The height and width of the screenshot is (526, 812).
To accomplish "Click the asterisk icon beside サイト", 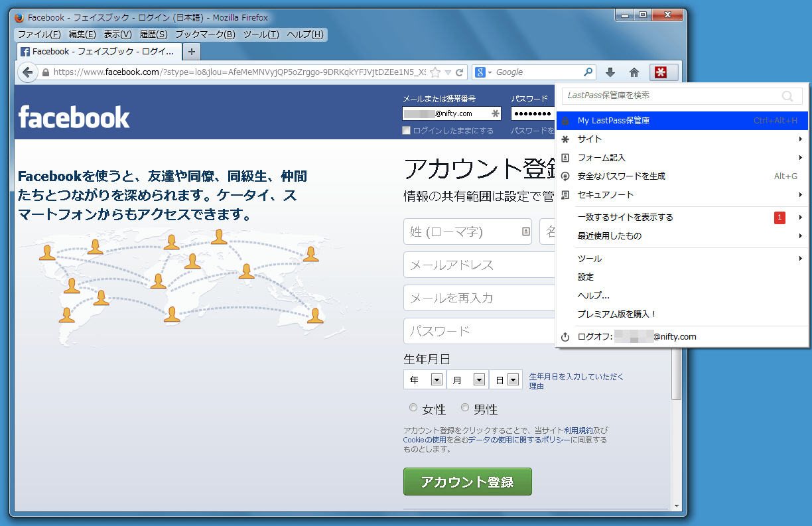I will [x=565, y=139].
